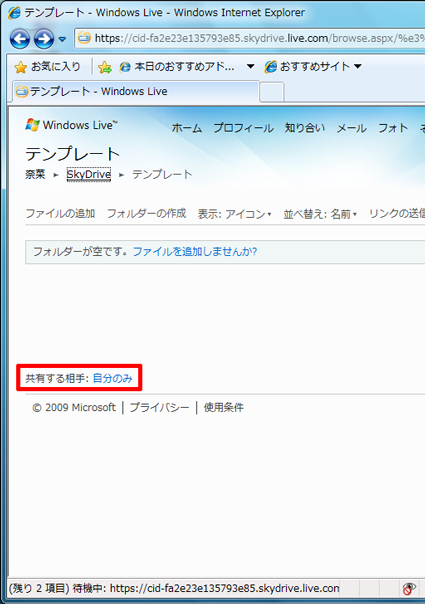Image resolution: width=425 pixels, height=604 pixels.
Task: Click フォルダーの作成 in the toolbar
Action: (x=146, y=213)
